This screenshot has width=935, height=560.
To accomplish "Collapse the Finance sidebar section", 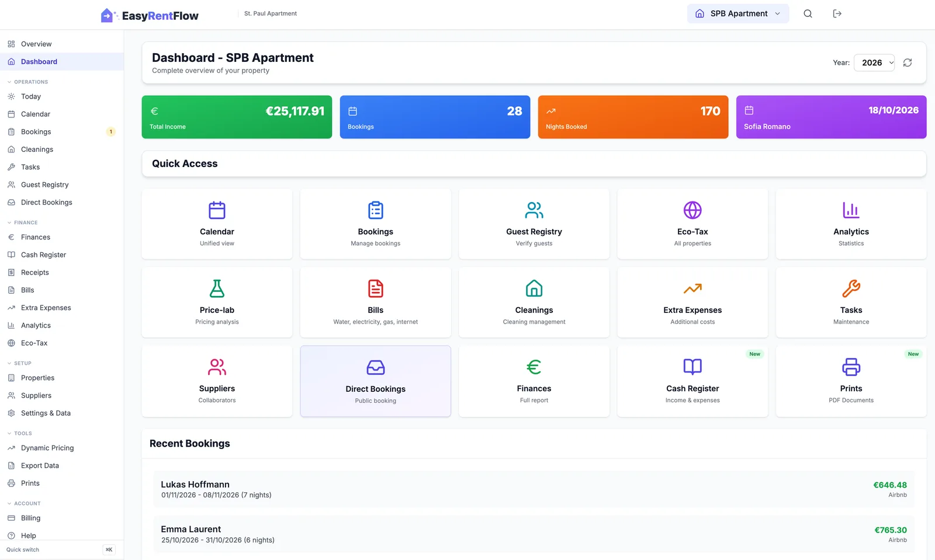I will tap(22, 222).
